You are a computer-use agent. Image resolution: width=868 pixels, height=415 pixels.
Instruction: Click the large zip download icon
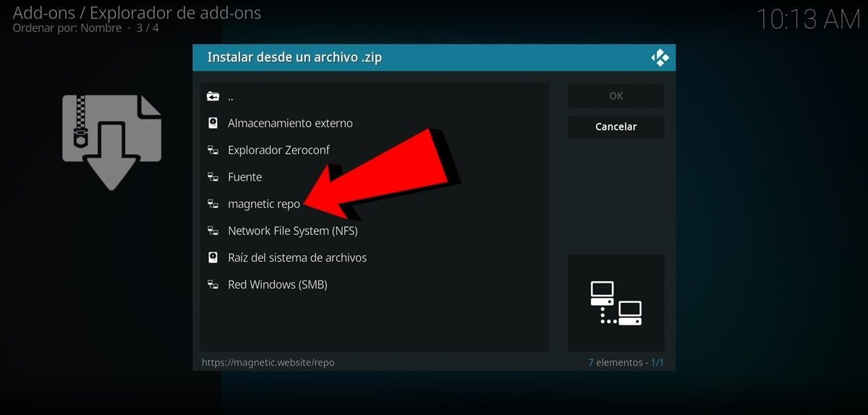click(111, 141)
